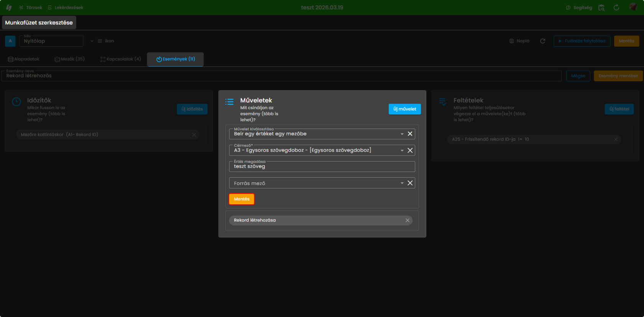Edit the Érték megadása text field
644x317 pixels.
(322, 166)
